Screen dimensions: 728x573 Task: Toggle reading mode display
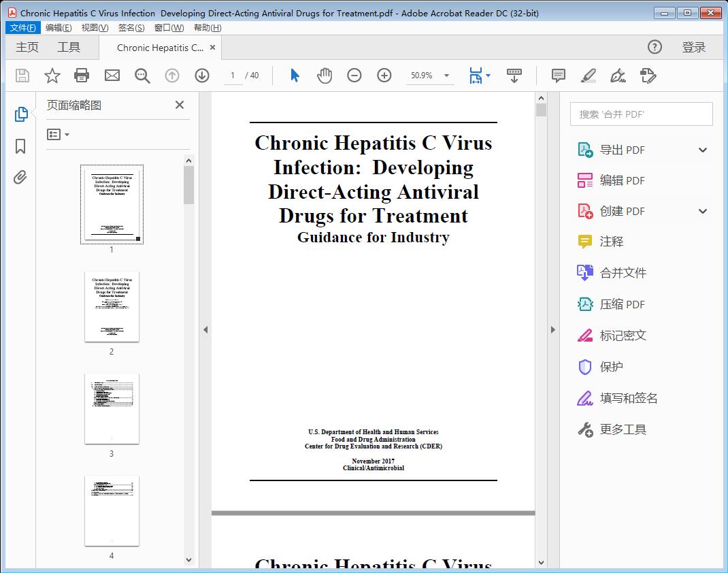point(514,76)
